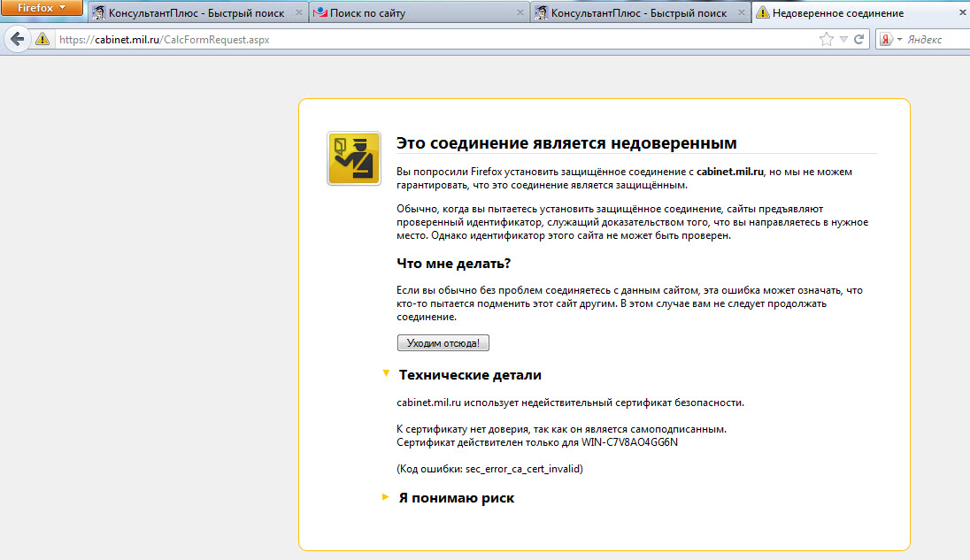Click the Yandex search engine icon

coord(886,40)
